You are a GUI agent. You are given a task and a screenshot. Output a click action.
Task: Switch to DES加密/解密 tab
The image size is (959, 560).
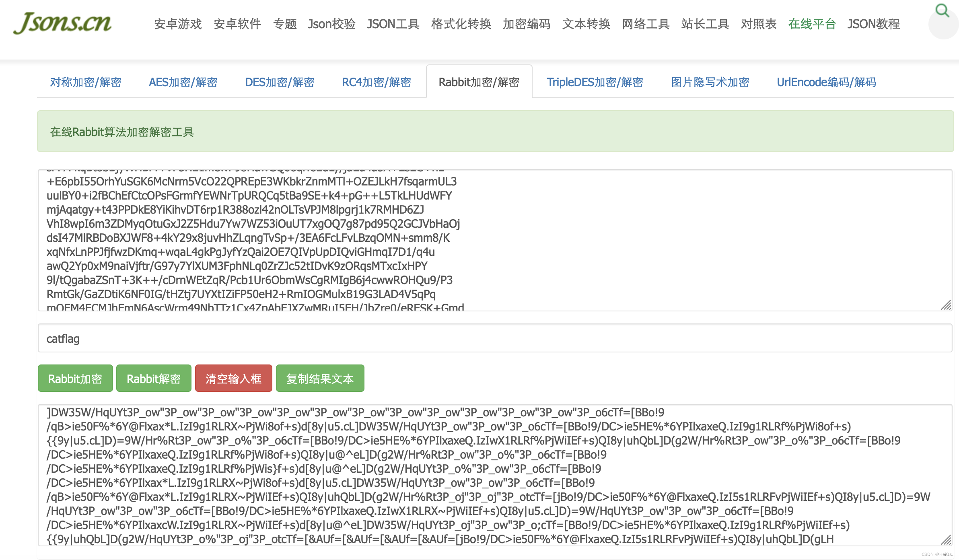[x=280, y=82]
